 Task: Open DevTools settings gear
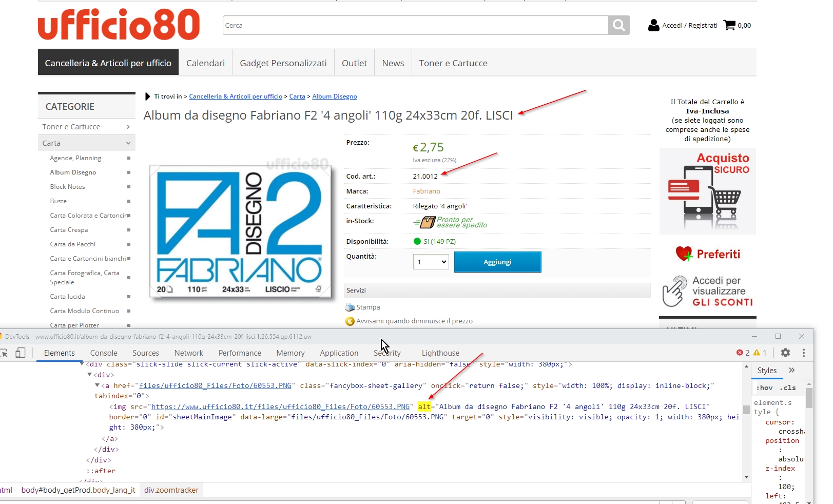click(785, 353)
